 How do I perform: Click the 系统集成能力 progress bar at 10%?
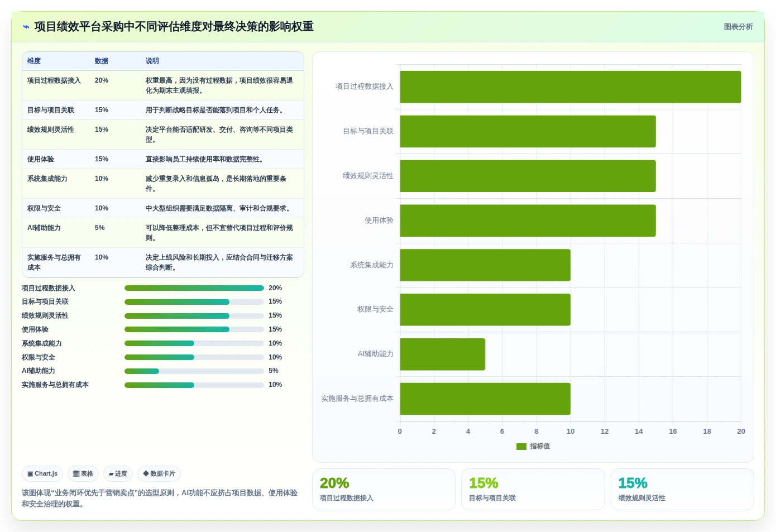[194, 343]
